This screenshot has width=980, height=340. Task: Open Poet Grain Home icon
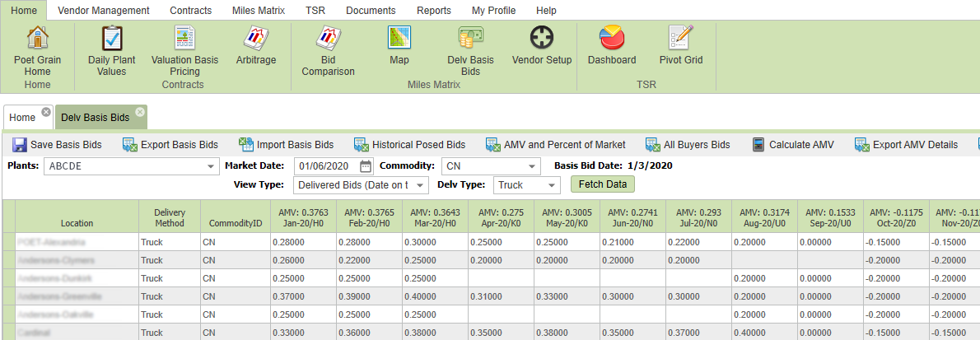coord(38,39)
